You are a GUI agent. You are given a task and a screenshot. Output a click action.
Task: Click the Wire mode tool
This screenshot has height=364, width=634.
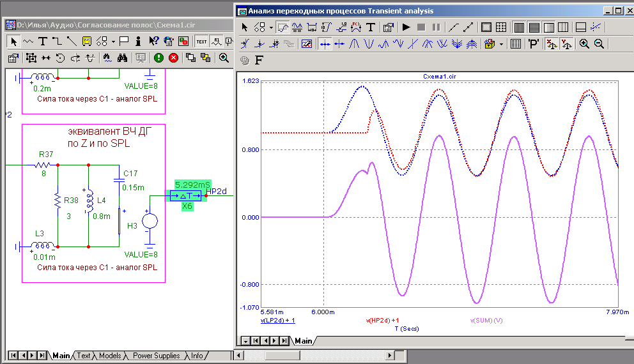(57, 42)
